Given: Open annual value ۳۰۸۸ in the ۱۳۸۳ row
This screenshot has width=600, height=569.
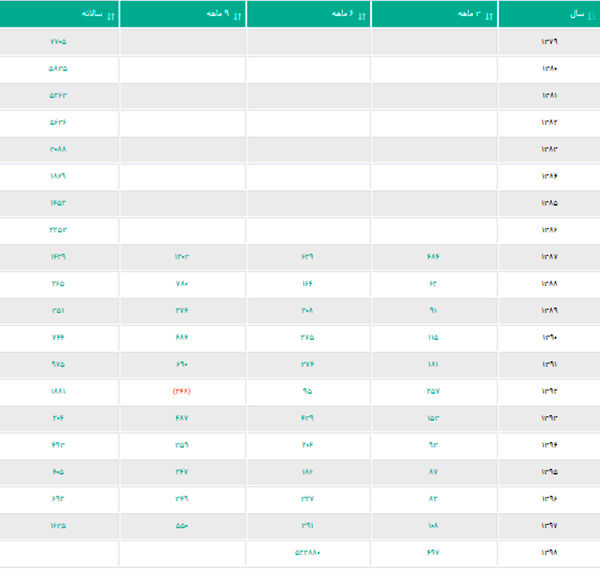Looking at the screenshot, I should tap(58, 149).
